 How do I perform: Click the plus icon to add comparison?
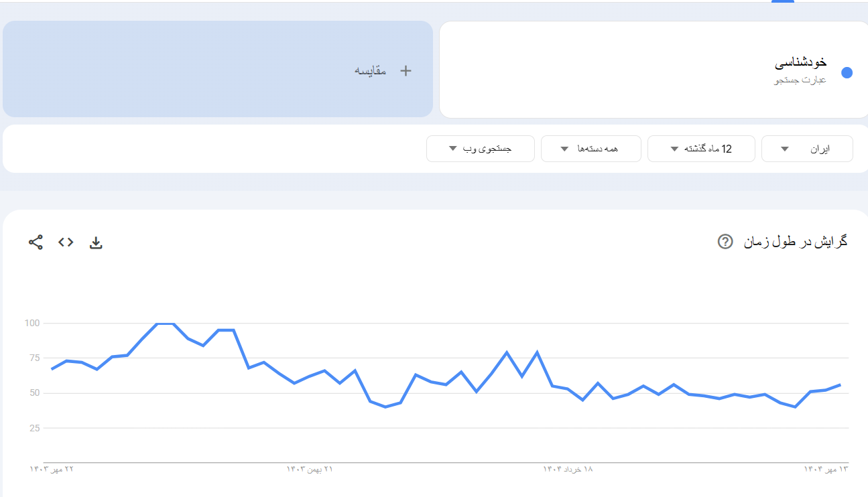[406, 70]
